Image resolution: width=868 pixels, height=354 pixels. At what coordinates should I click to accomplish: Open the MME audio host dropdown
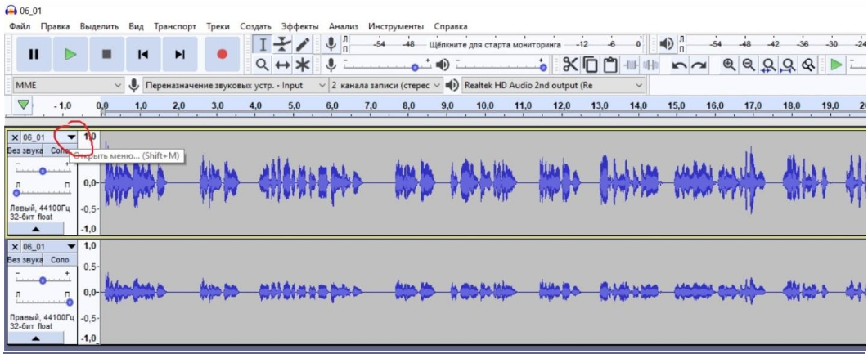tap(68, 85)
